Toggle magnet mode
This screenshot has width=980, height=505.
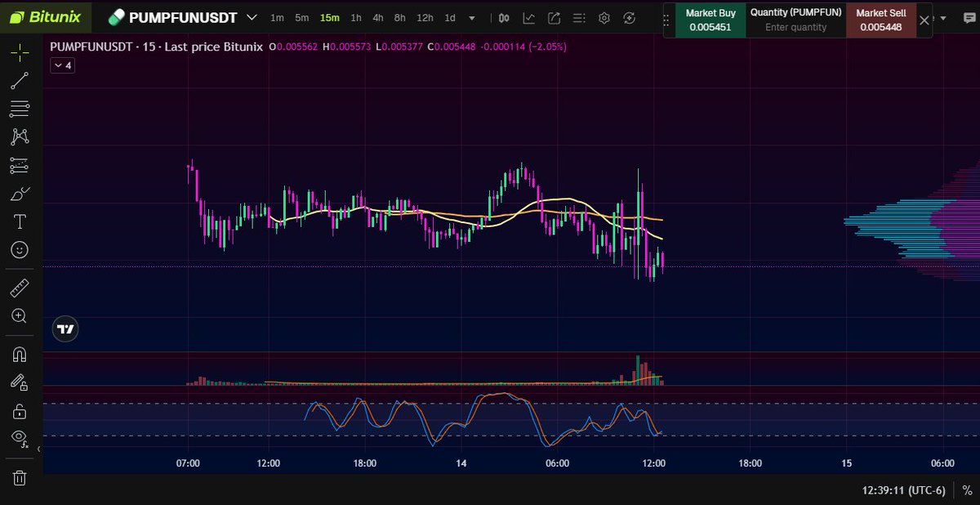(x=20, y=355)
